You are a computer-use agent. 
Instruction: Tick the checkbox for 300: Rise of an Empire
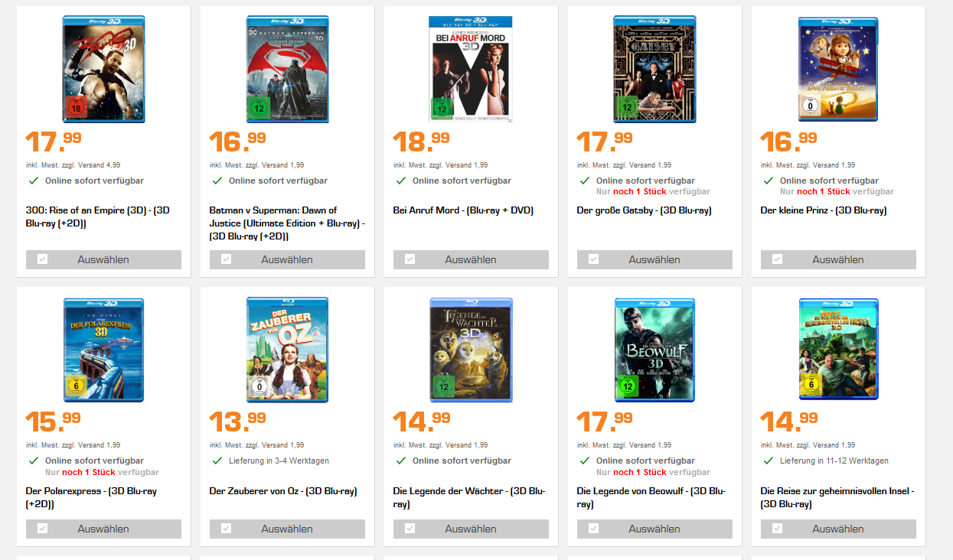42,259
